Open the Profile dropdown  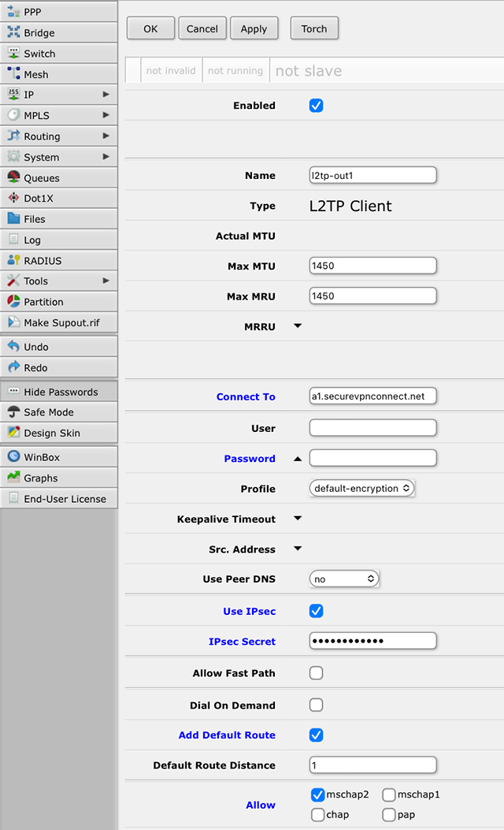click(x=361, y=488)
